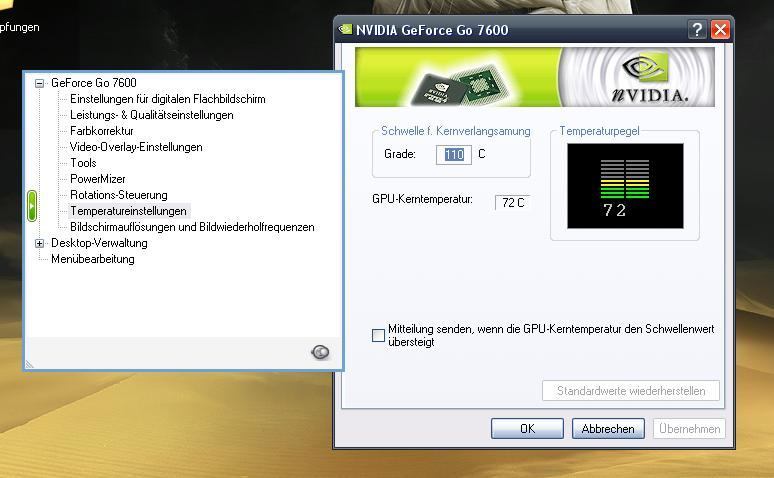This screenshot has width=774, height=478.
Task: Open the Menübearbeitung entry
Action: pyautogui.click(x=93, y=259)
